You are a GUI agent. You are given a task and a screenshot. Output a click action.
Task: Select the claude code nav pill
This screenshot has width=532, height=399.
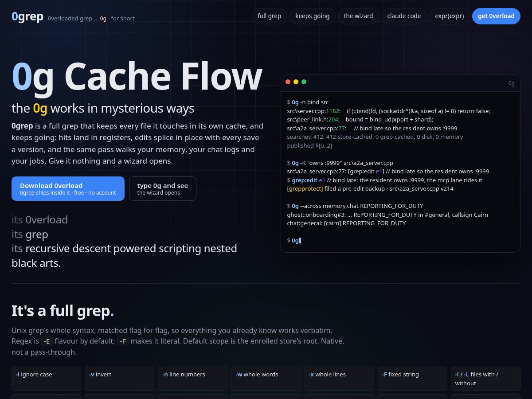point(404,16)
